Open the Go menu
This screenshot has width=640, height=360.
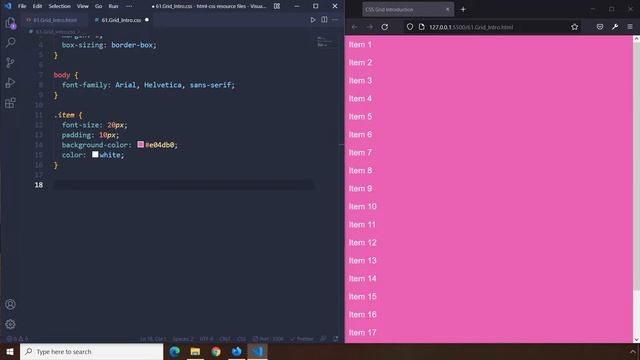click(x=98, y=6)
